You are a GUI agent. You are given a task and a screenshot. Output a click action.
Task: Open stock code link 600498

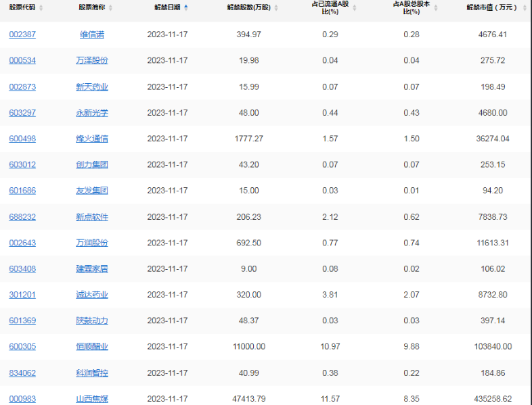(22, 139)
